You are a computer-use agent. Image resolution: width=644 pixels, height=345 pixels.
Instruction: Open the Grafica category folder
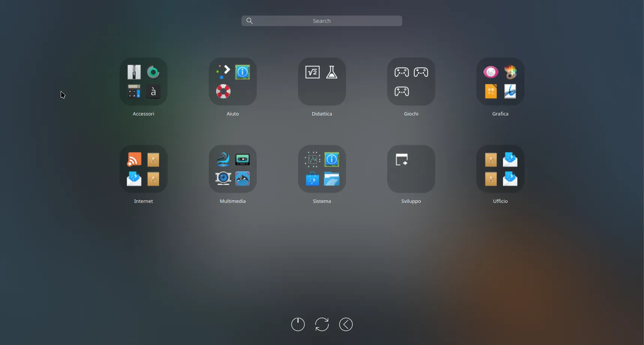click(500, 82)
